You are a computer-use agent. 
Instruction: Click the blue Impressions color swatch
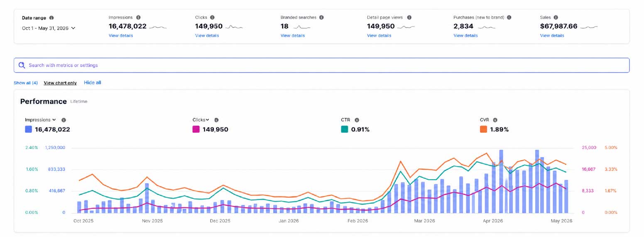pyautogui.click(x=28, y=129)
